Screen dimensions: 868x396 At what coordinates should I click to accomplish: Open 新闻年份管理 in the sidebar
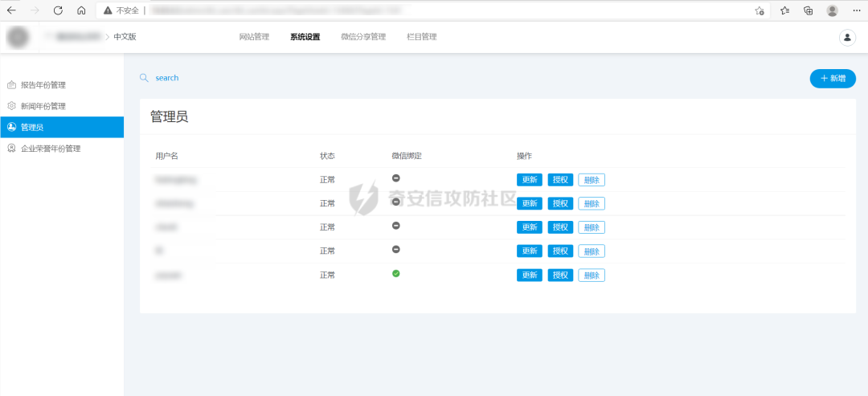click(x=61, y=106)
